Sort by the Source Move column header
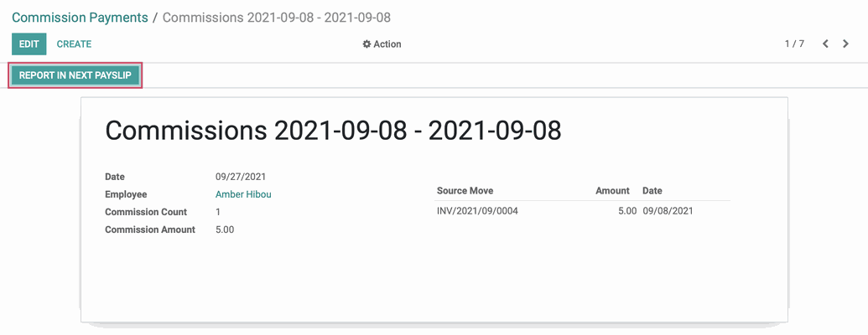Viewport: 868px width, 335px height. pos(465,191)
